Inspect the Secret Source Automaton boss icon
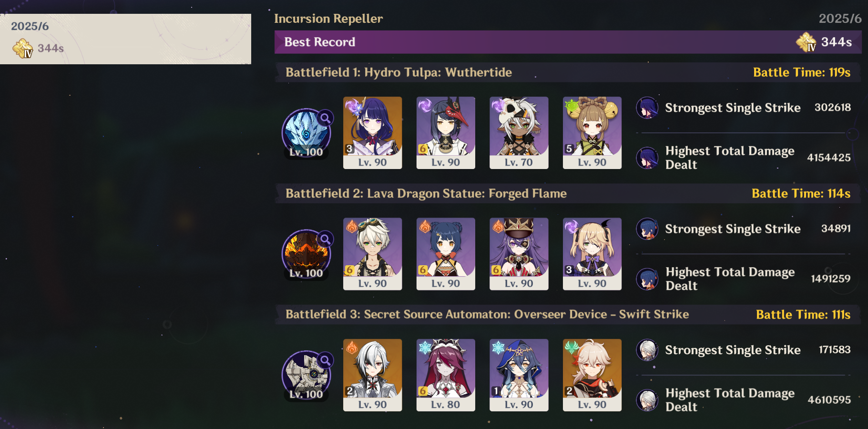 point(306,375)
